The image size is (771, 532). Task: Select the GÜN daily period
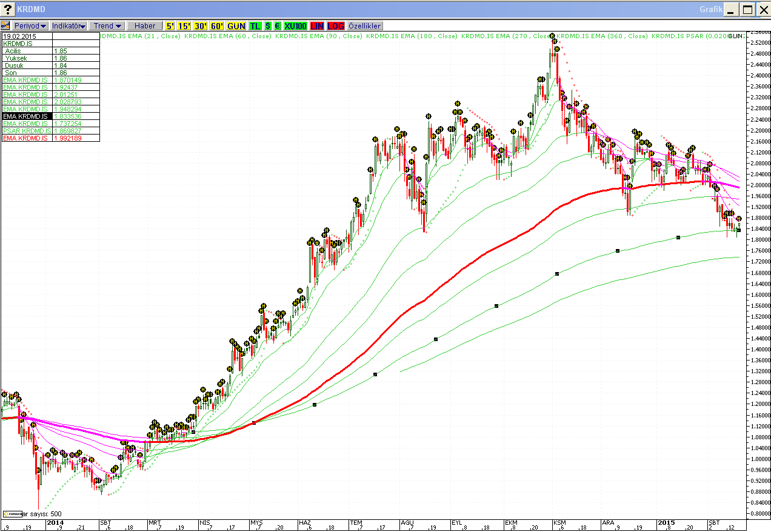click(236, 26)
